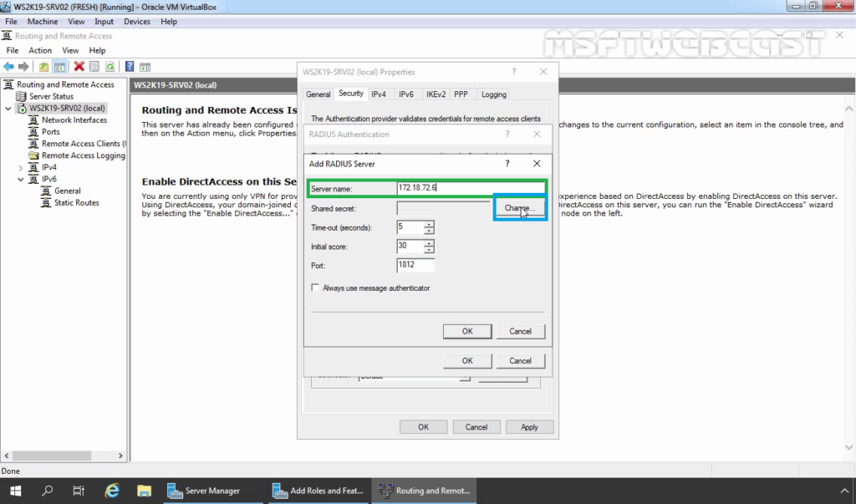This screenshot has width=856, height=504.
Task: Open Task View on the taskbar
Action: coord(79,491)
